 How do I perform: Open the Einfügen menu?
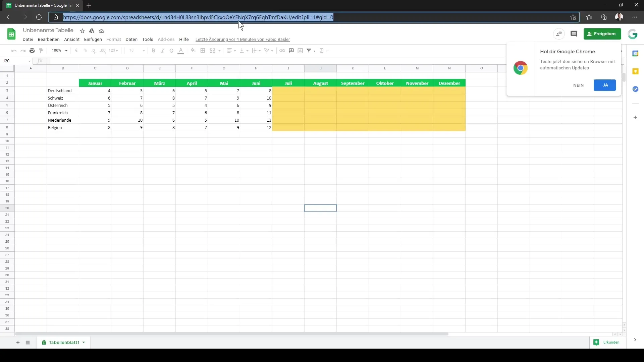tap(93, 40)
